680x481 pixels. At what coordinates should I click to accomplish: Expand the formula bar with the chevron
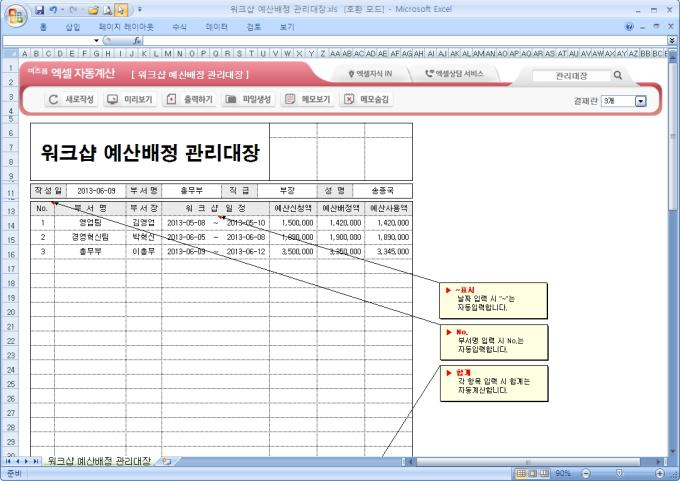pos(672,40)
